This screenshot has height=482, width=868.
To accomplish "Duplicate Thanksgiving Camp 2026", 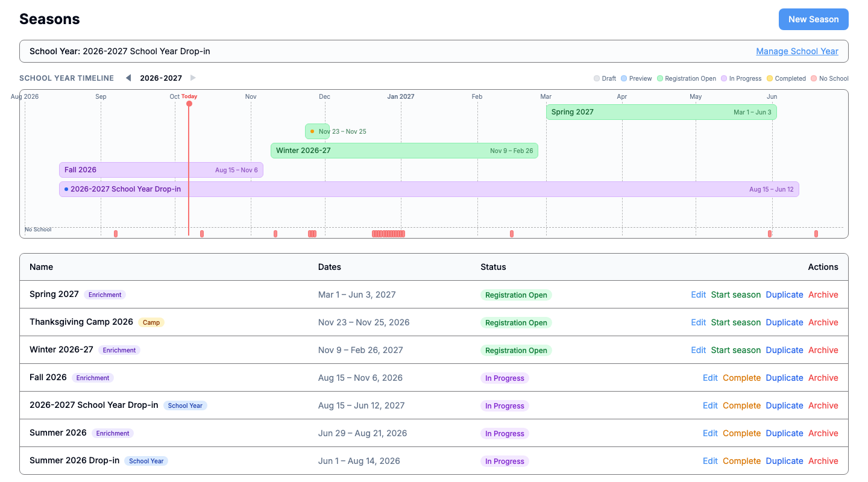I will [784, 322].
